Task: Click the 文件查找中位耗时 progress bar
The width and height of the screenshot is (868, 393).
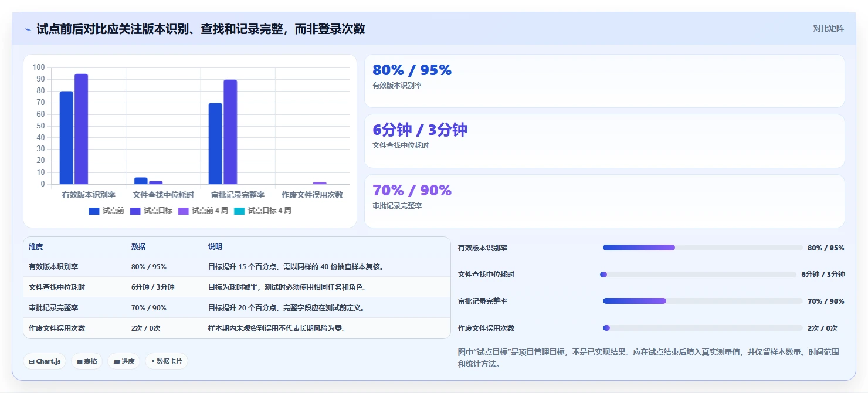Action: 698,275
